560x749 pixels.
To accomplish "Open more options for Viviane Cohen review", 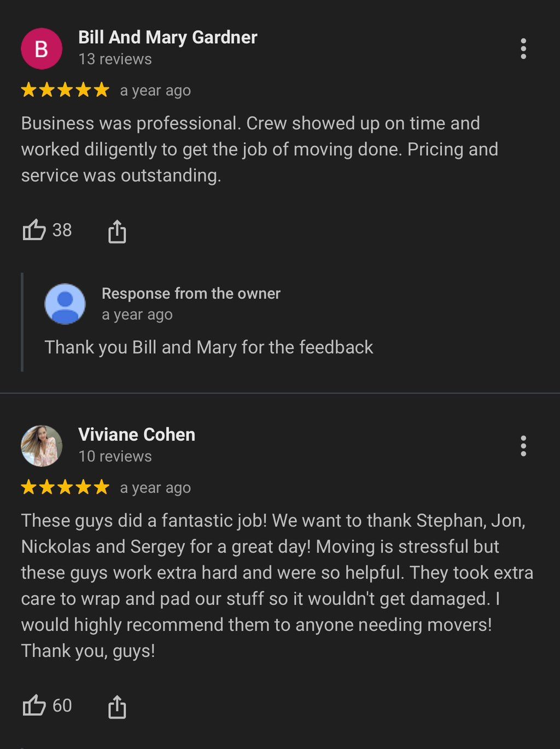I will point(523,446).
